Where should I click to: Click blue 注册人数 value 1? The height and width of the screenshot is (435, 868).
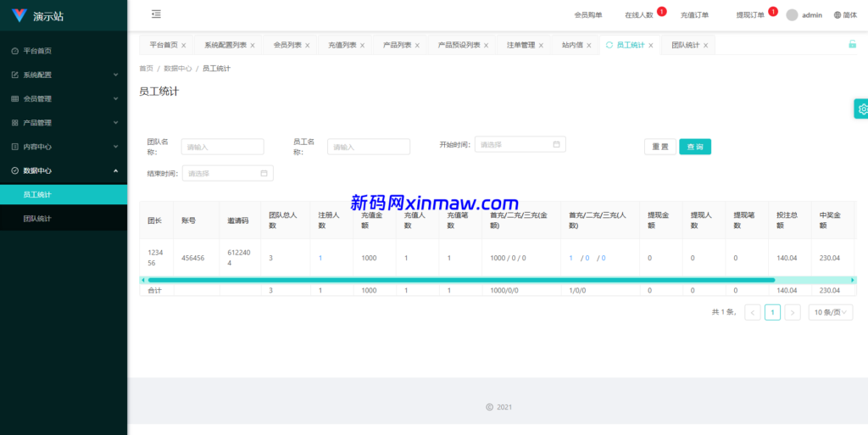click(x=320, y=258)
